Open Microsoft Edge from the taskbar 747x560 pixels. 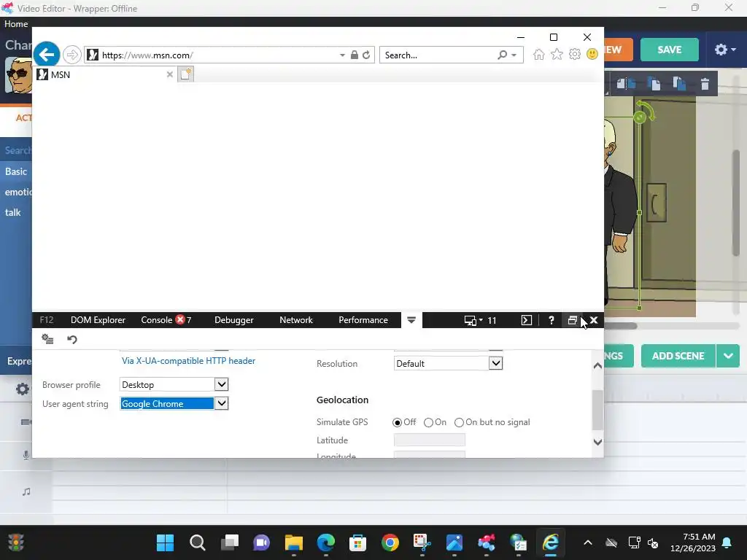[x=326, y=542]
